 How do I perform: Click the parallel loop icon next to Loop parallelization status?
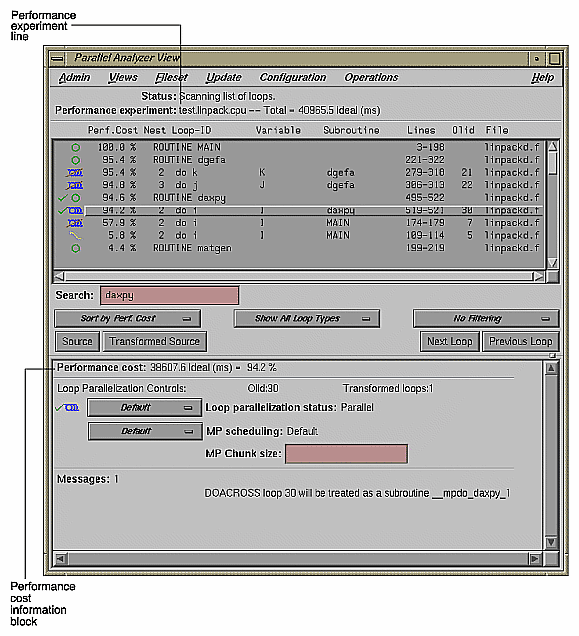click(x=72, y=408)
